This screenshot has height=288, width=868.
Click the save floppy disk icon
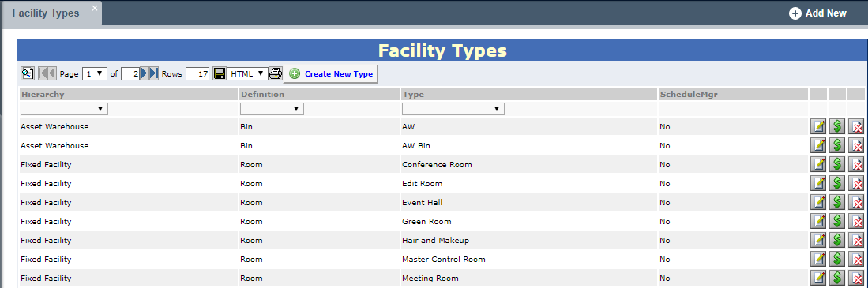coord(220,73)
